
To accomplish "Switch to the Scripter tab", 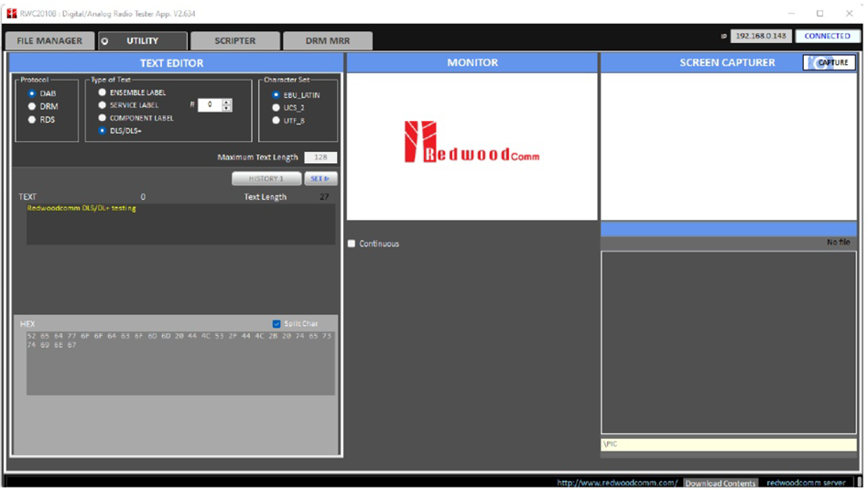I will 235,41.
